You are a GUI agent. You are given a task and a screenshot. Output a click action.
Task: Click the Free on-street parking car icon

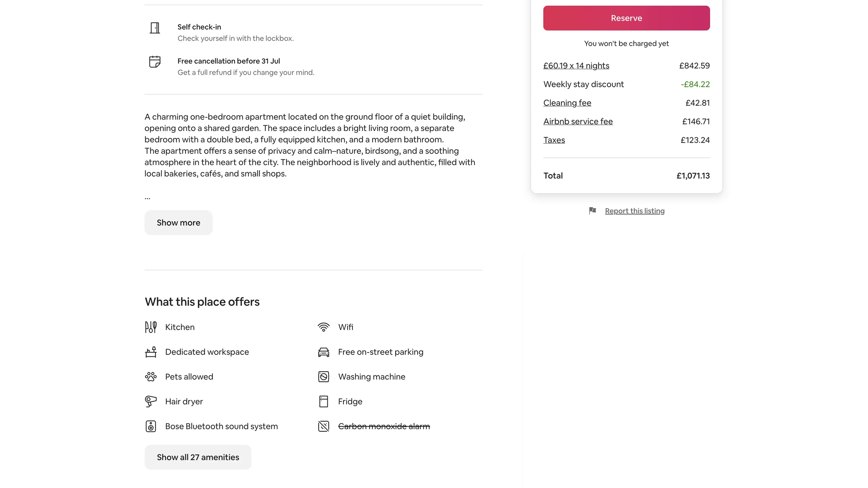point(323,352)
